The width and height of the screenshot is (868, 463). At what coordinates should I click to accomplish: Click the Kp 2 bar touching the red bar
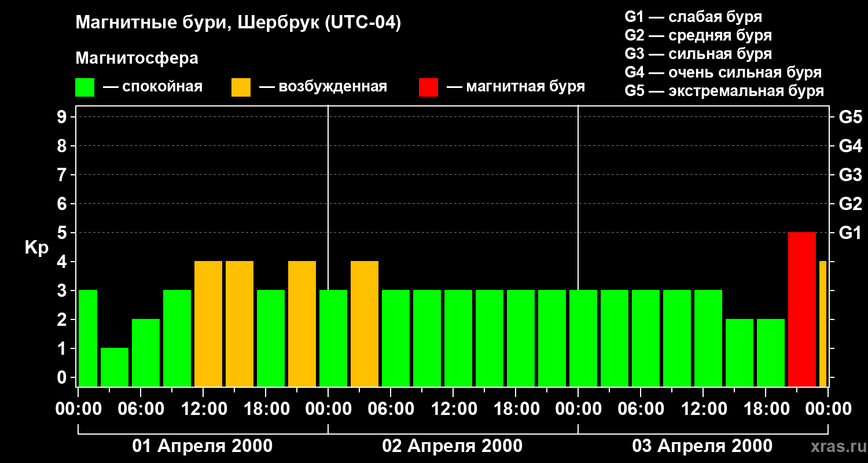771,353
